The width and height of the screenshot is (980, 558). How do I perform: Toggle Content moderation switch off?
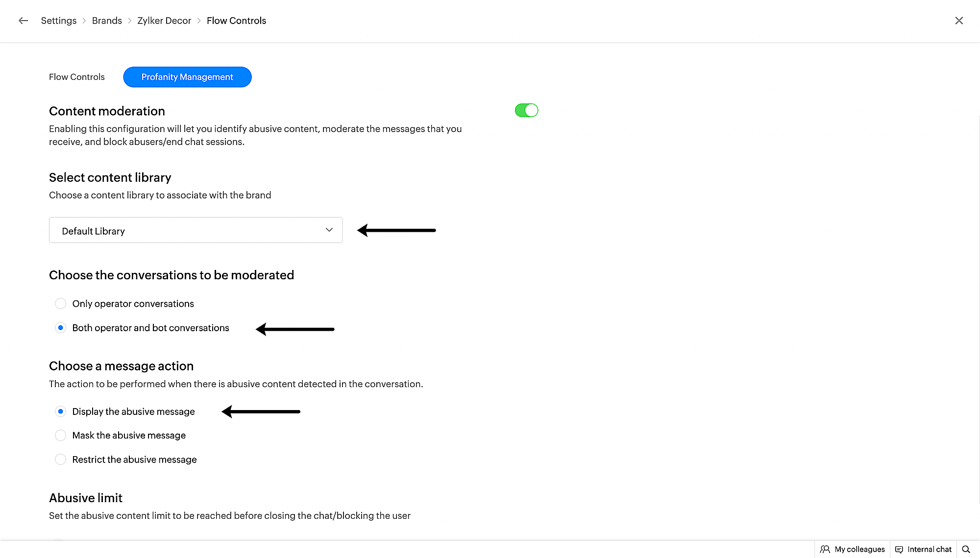(x=526, y=110)
